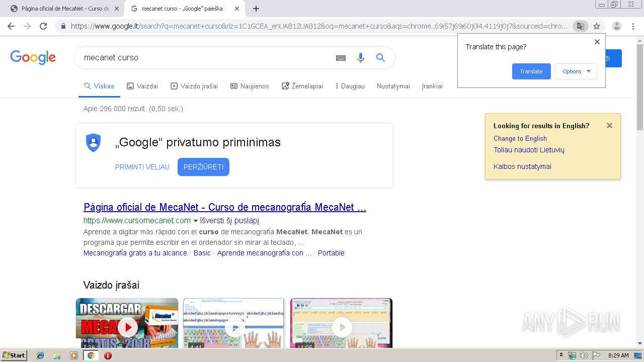This screenshot has height=362, width=644.
Task: Click the privacy shield icon
Action: [93, 142]
